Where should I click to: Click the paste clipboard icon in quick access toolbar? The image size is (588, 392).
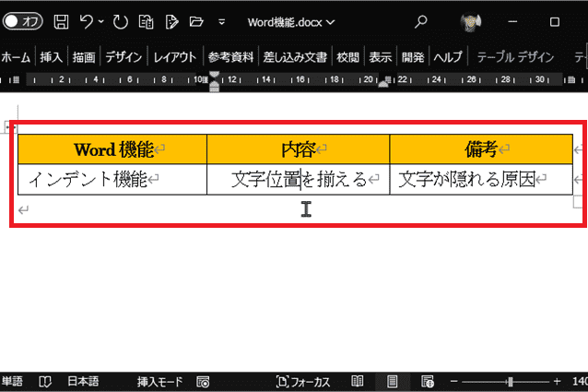click(x=146, y=22)
